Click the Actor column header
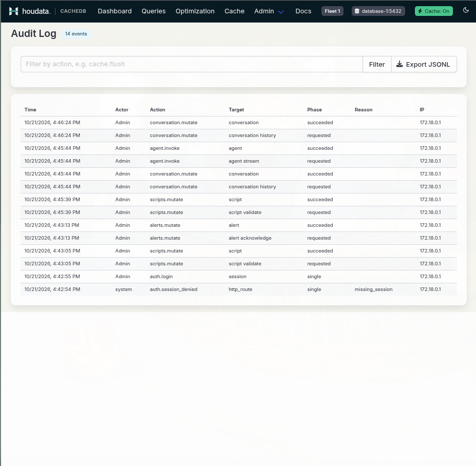Screen dimensions: 476x466 (122, 110)
